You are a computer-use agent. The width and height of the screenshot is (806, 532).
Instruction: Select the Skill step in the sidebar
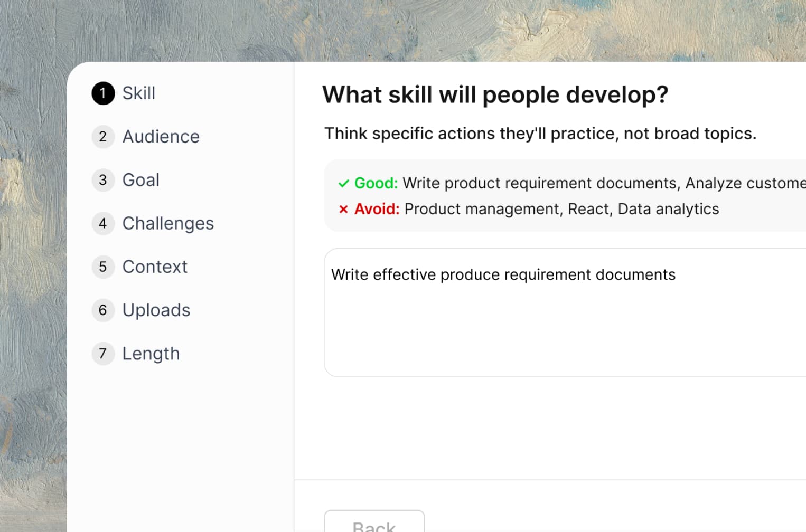pos(139,93)
